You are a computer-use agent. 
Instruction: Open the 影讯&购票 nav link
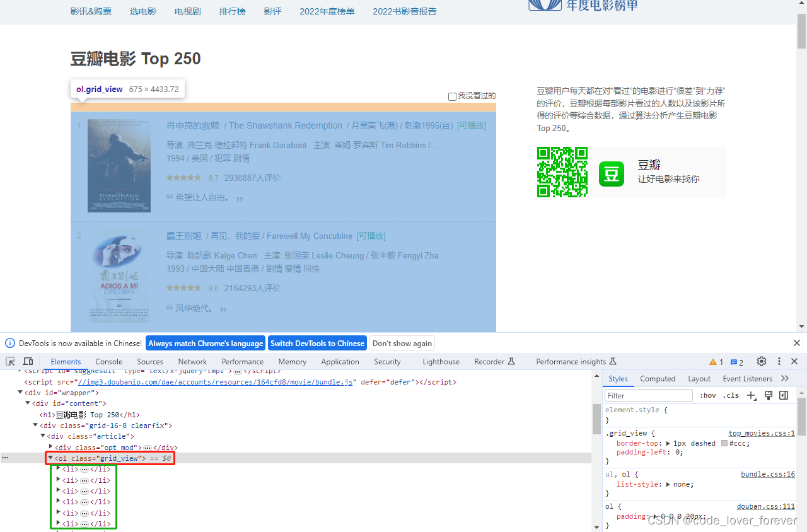[91, 11]
